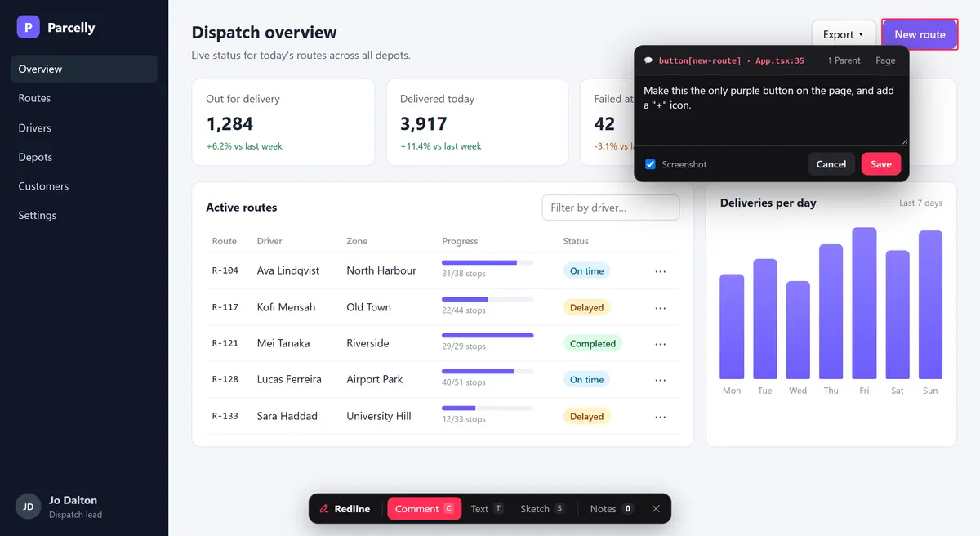Viewport: 980px width, 536px height.
Task: Close the Redline toolbar with the X
Action: [656, 508]
